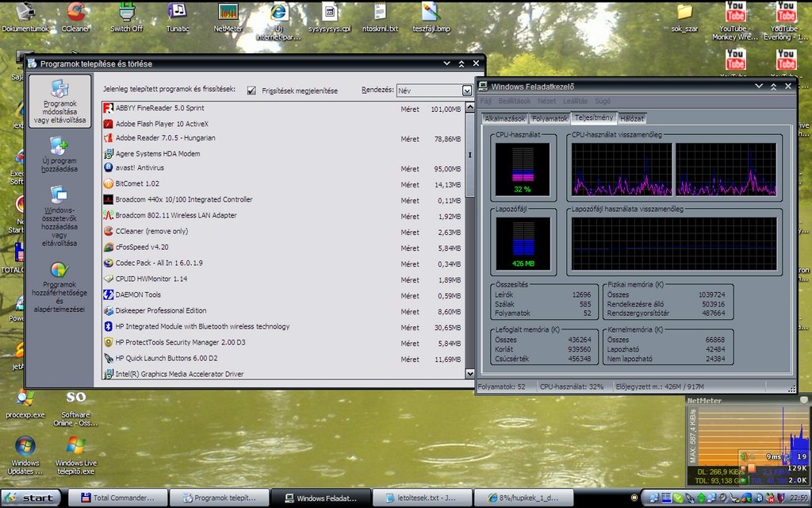Expand the Rendezés sort dropdown

pos(467,90)
